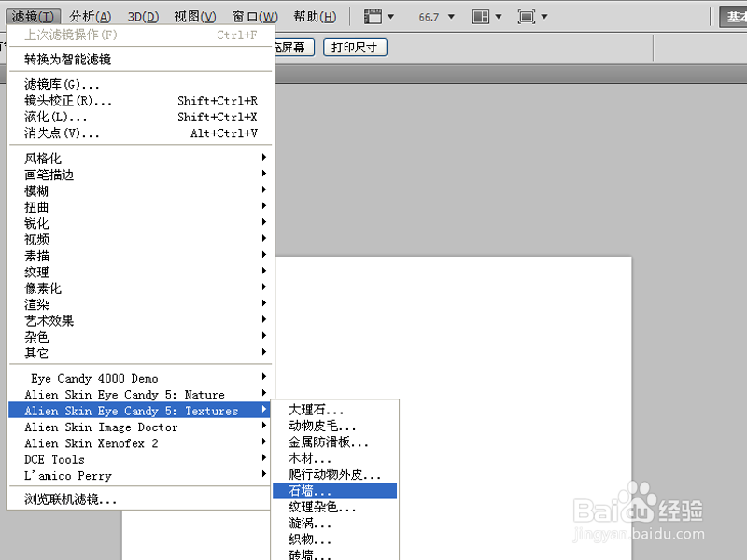Image resolution: width=747 pixels, height=560 pixels.
Task: Open L'amico Perry submenu
Action: (141, 475)
